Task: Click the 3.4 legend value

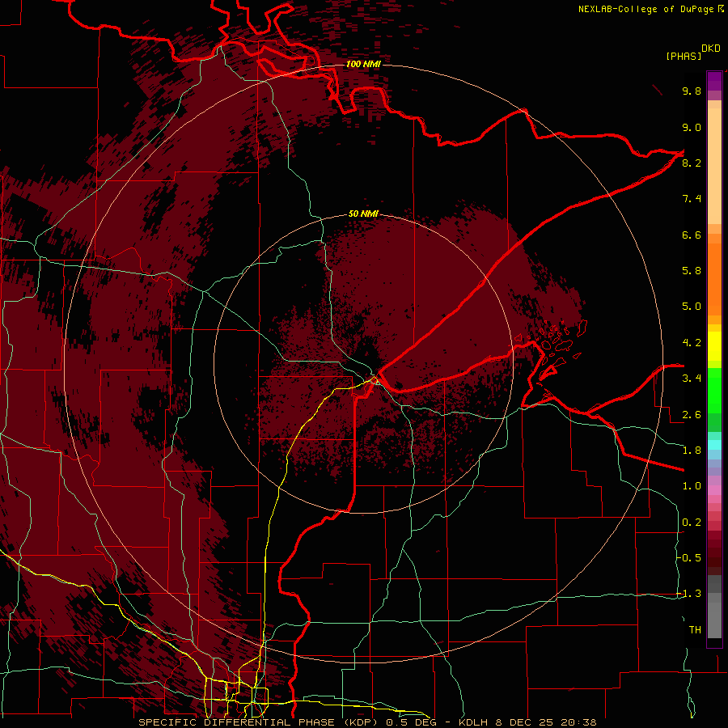Action: 692,379
